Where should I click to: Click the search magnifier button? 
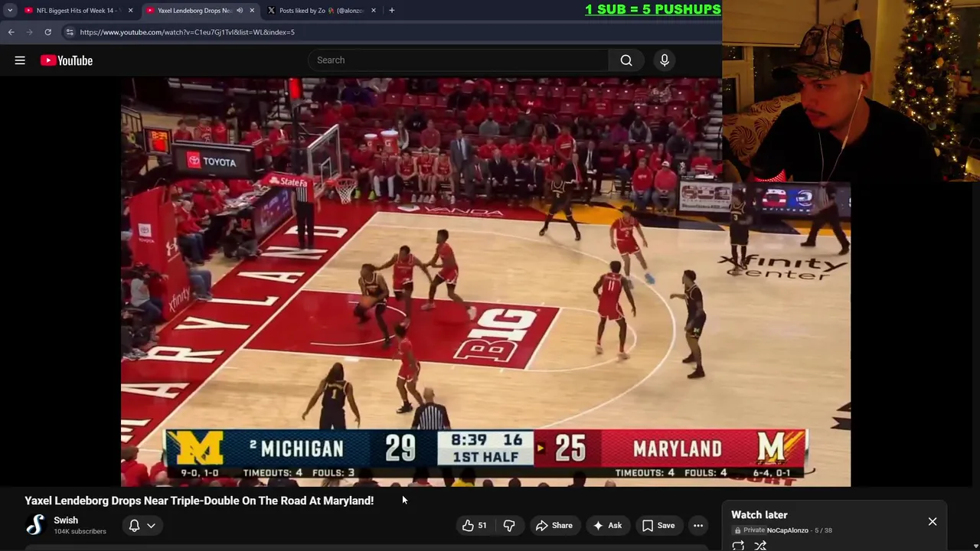(626, 60)
